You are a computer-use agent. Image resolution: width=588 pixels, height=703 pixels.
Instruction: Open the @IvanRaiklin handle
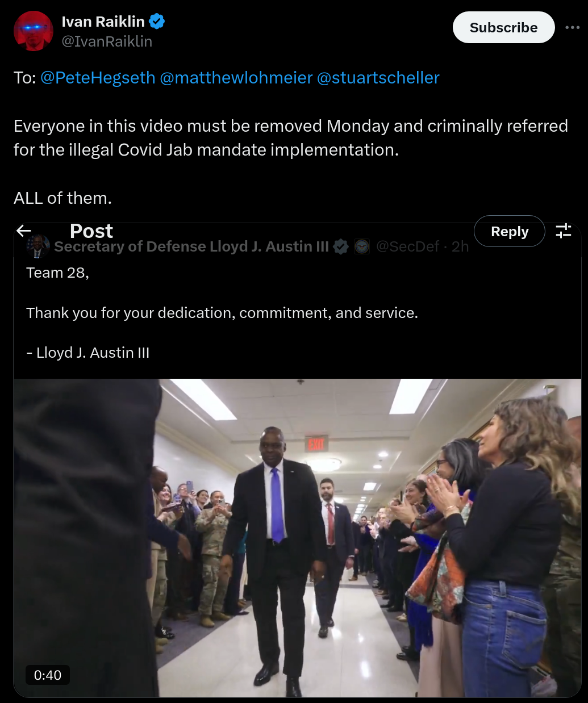(107, 41)
